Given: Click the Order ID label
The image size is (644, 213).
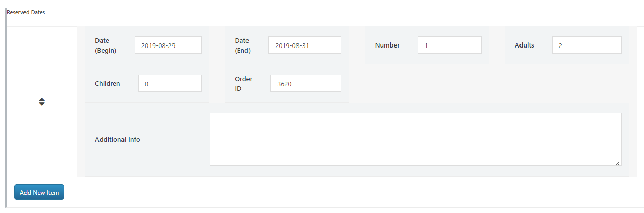Looking at the screenshot, I should click(x=243, y=84).
